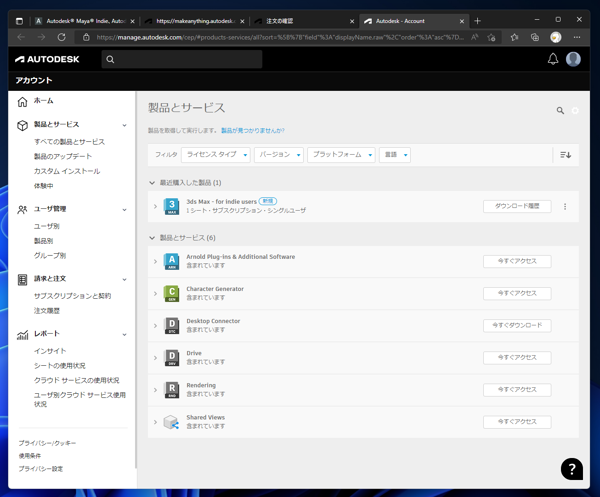This screenshot has height=497, width=600.
Task: Open the ライセンス タイプ filter dropdown
Action: pyautogui.click(x=216, y=155)
